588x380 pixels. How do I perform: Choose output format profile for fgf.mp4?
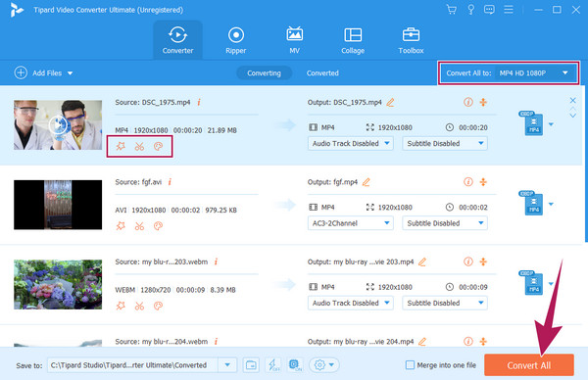[536, 204]
